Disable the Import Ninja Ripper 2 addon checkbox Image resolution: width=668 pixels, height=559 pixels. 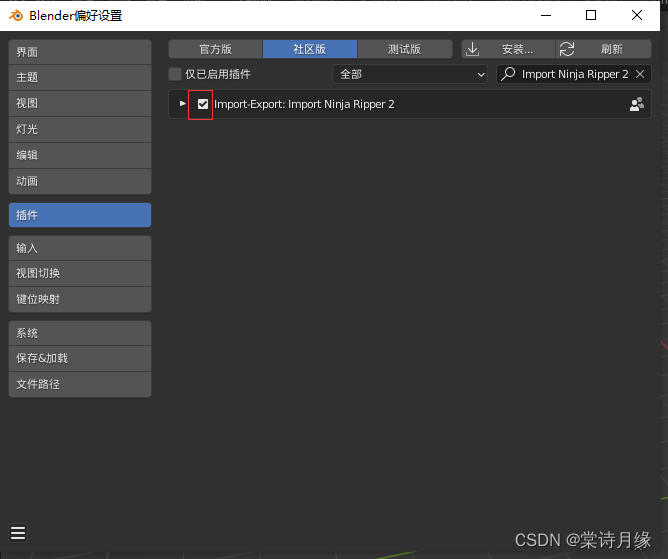tap(203, 104)
